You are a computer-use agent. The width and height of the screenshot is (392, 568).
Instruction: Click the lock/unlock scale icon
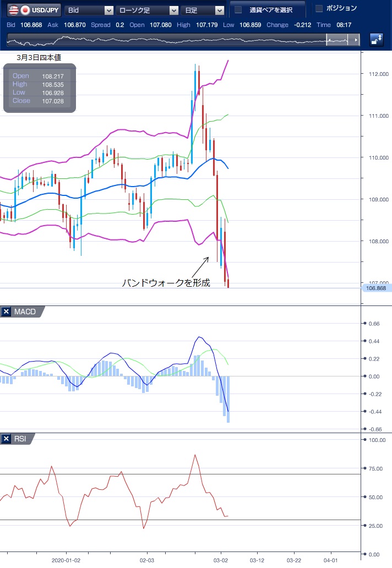[377, 40]
